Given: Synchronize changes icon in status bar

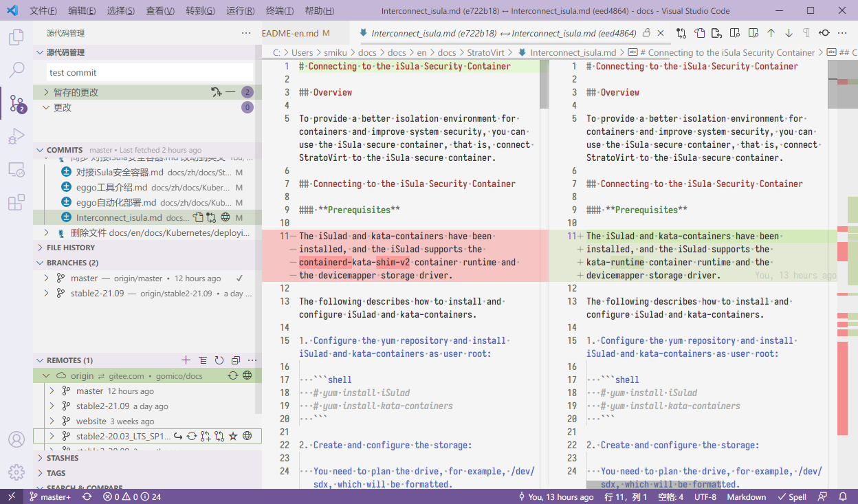Looking at the screenshot, I should coord(87,496).
